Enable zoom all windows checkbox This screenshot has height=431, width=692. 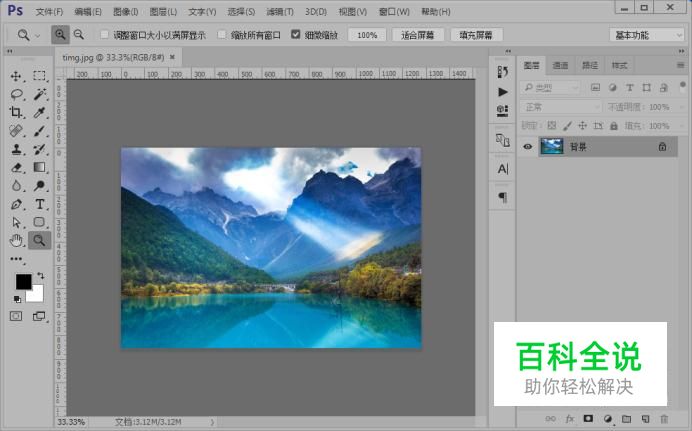click(222, 34)
